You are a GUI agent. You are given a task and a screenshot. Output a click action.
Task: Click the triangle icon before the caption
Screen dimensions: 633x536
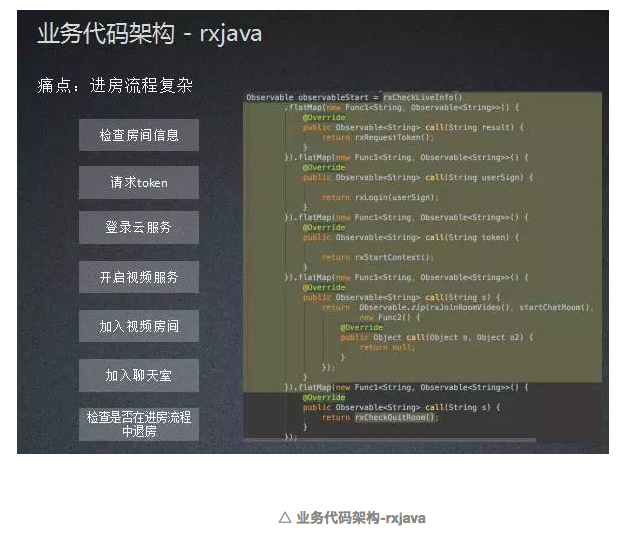285,517
